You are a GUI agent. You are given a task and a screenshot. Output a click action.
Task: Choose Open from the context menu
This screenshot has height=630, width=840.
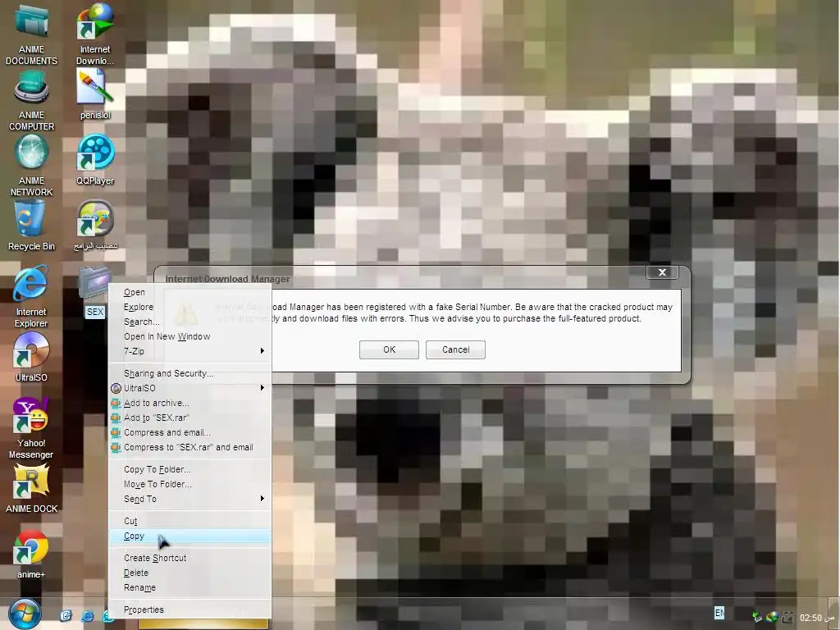(x=189, y=292)
